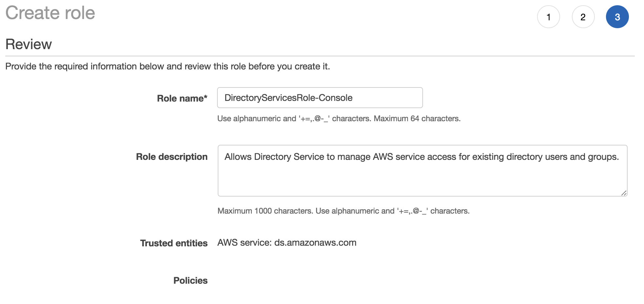Go back to step 1 of wizard
The height and width of the screenshot is (304, 644).
(x=548, y=17)
